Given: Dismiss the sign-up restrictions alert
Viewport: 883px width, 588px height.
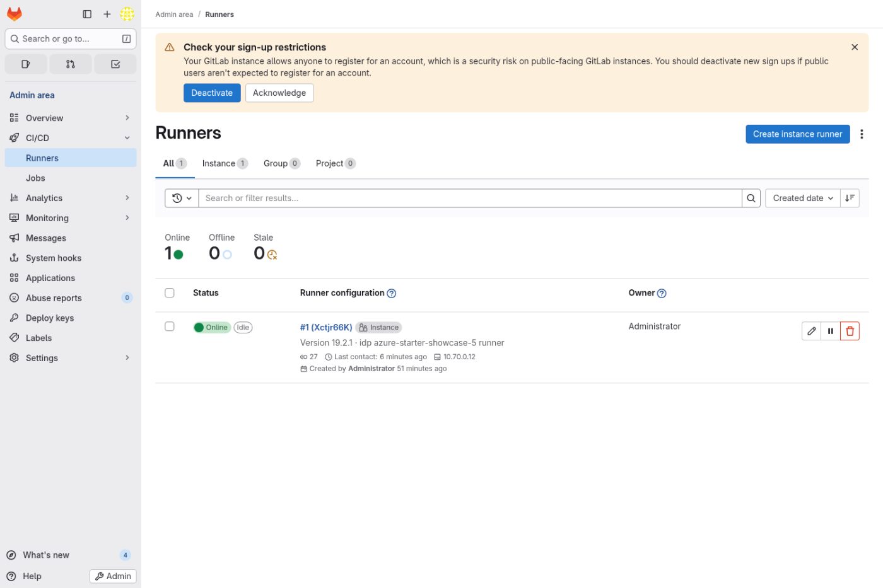Looking at the screenshot, I should (x=855, y=47).
